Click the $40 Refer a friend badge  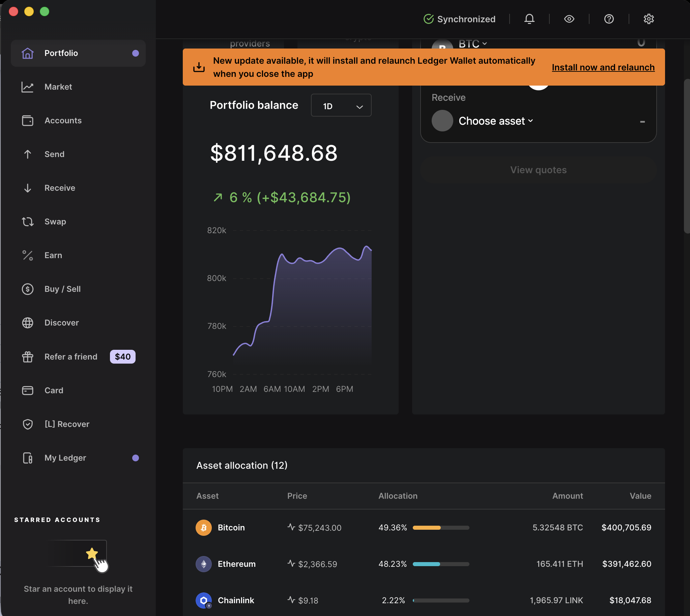point(122,357)
